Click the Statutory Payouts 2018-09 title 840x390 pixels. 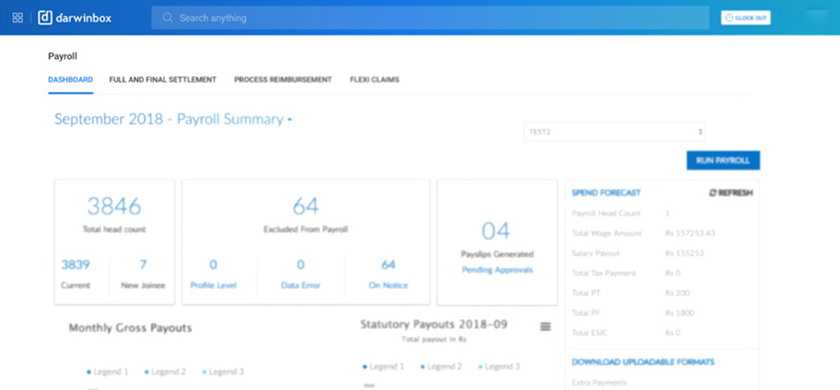pyautogui.click(x=434, y=325)
